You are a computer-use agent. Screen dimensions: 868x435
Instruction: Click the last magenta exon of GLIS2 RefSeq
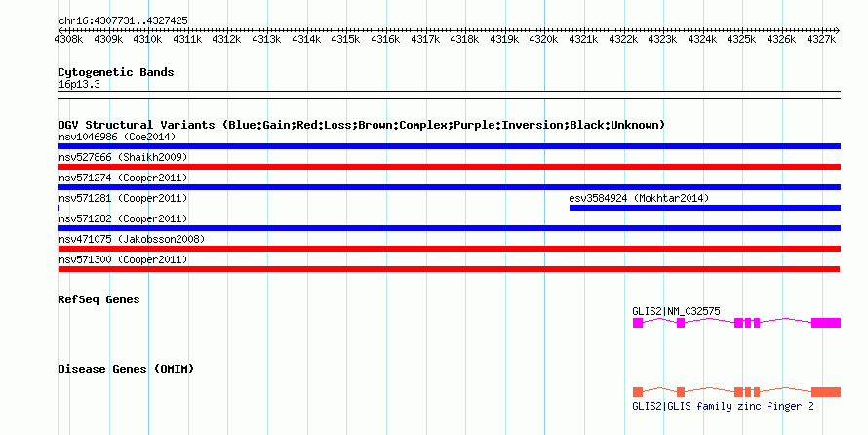pos(826,323)
